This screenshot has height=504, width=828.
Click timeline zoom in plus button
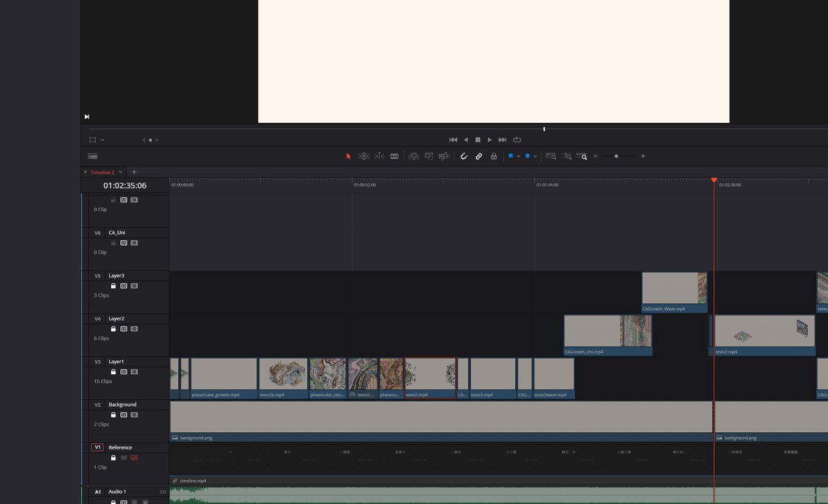[643, 156]
